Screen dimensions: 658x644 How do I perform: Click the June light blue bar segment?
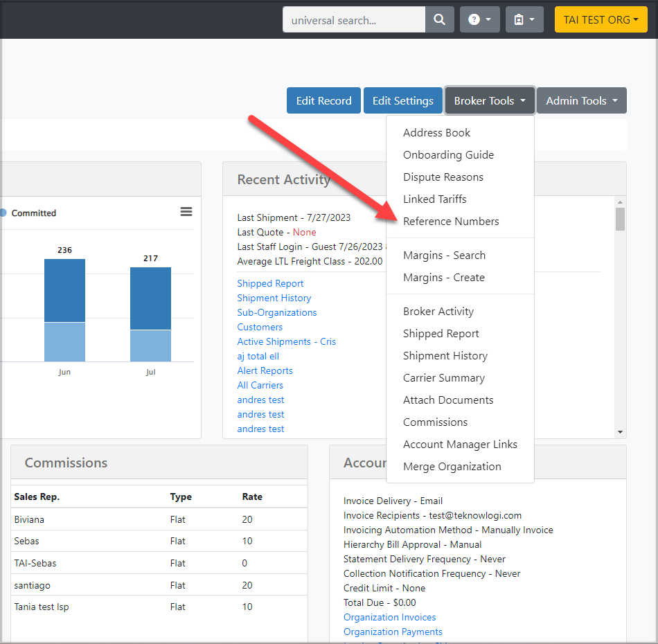pyautogui.click(x=64, y=341)
